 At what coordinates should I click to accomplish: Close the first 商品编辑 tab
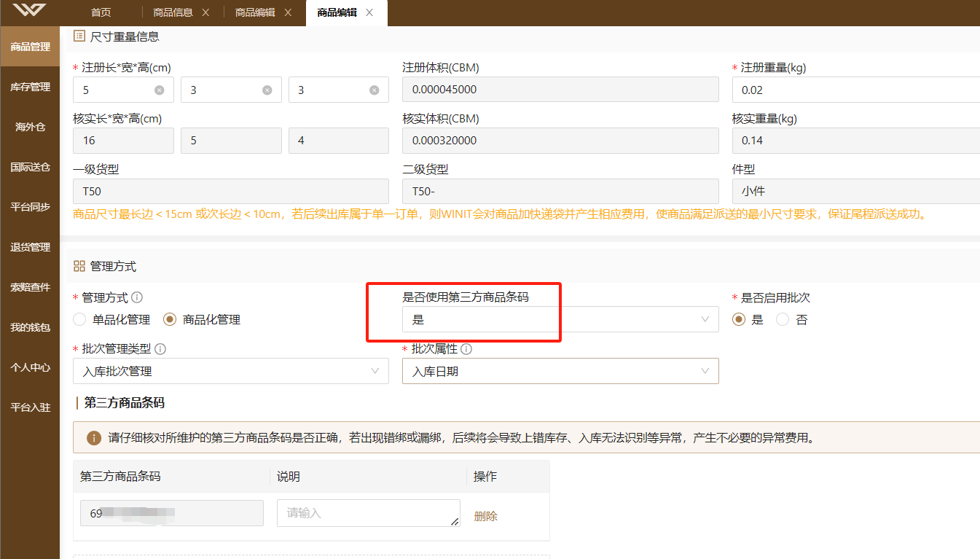pyautogui.click(x=288, y=12)
